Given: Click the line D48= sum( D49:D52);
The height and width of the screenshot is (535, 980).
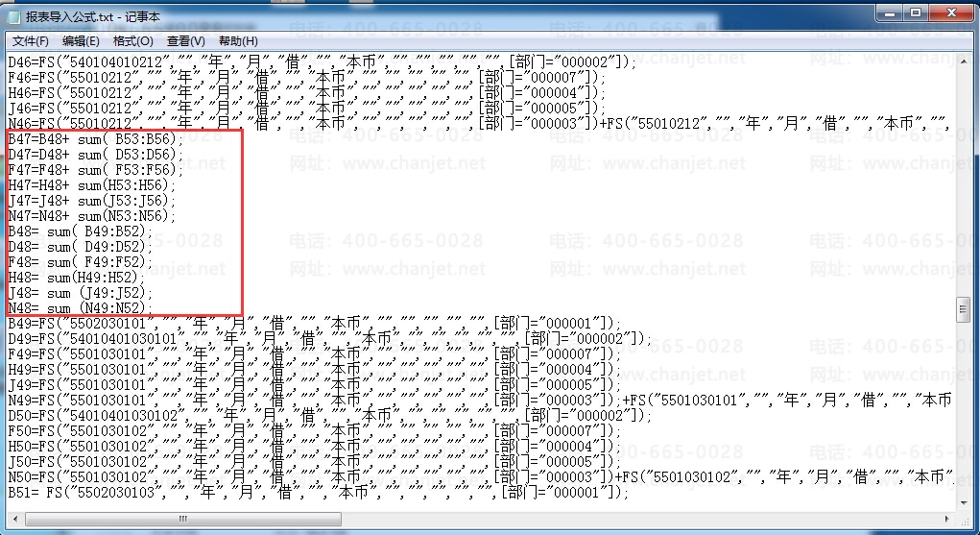Looking at the screenshot, I should pos(80,247).
